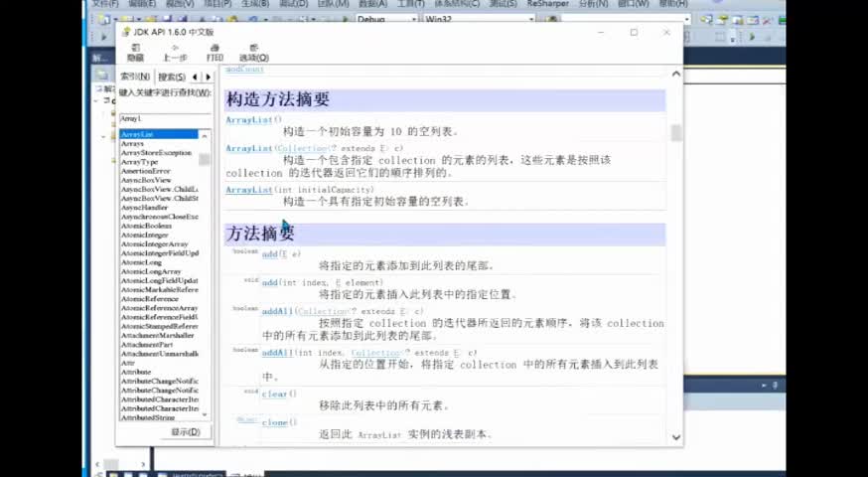Open the modCount link at the top
Image resolution: width=868 pixels, height=477 pixels.
pos(244,70)
